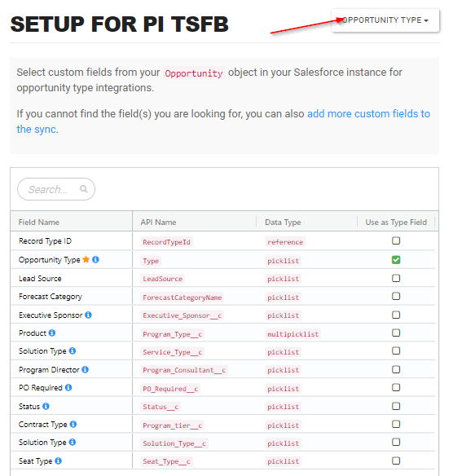Open the OPPORTUNITY TYPE dropdown menu

(385, 20)
